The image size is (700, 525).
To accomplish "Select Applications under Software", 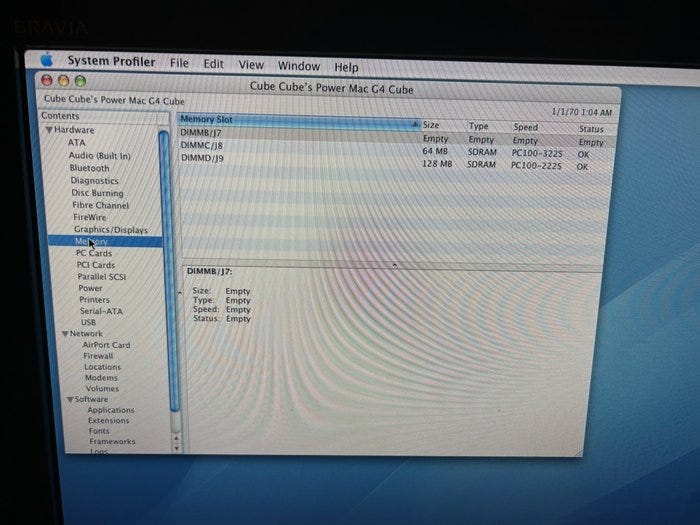I will (x=111, y=410).
